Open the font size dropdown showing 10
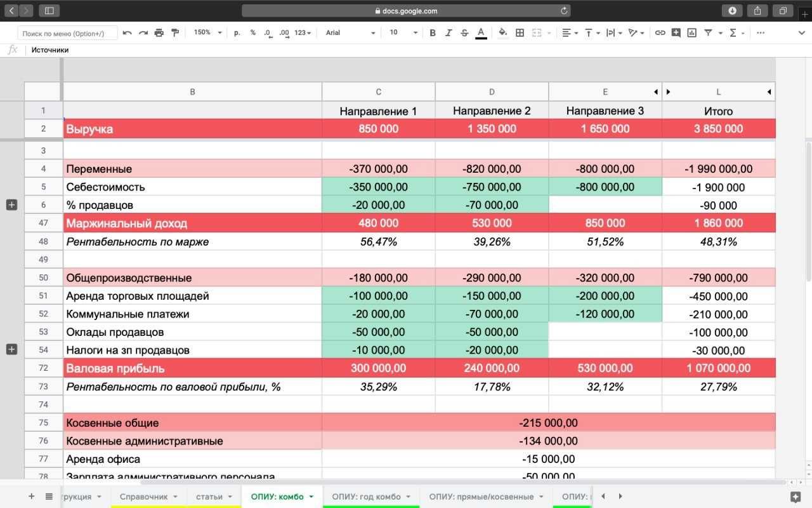This screenshot has height=508, width=812. (403, 32)
